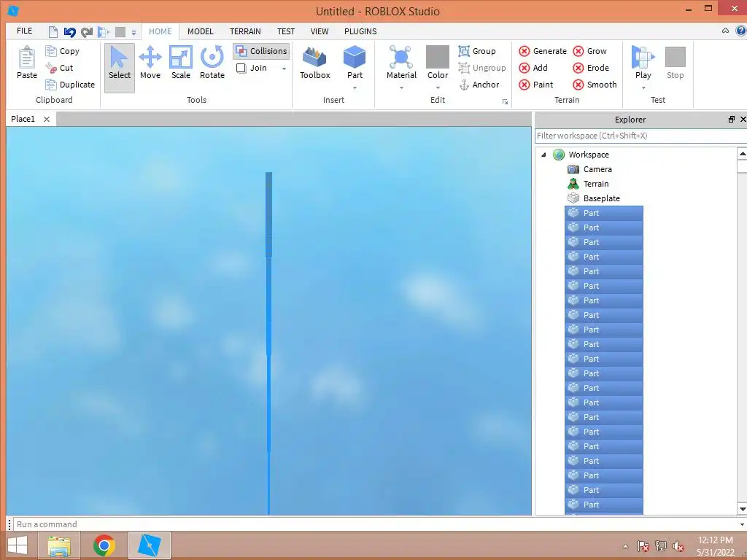The width and height of the screenshot is (747, 560).
Task: Click the taskbar volume icon
Action: (678, 546)
